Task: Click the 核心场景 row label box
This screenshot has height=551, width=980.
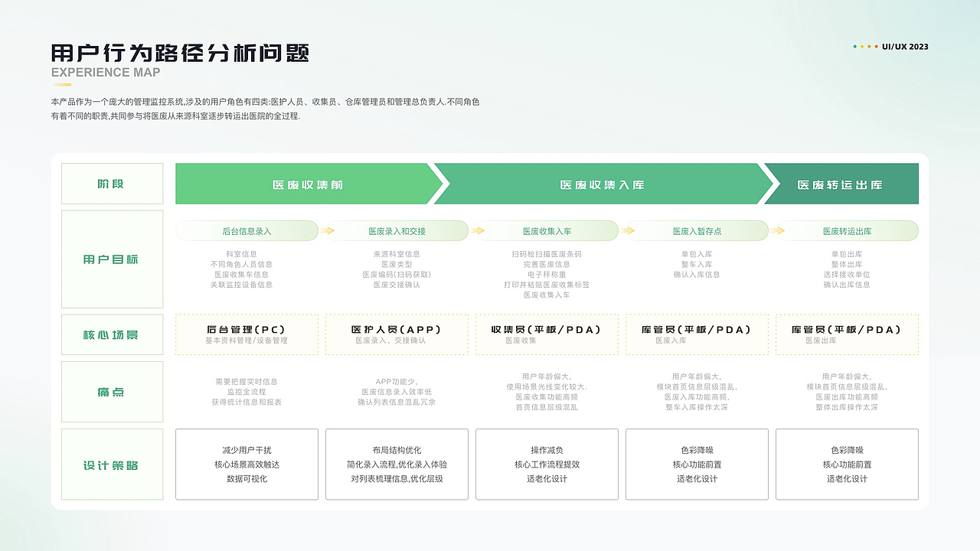Action: pos(113,334)
